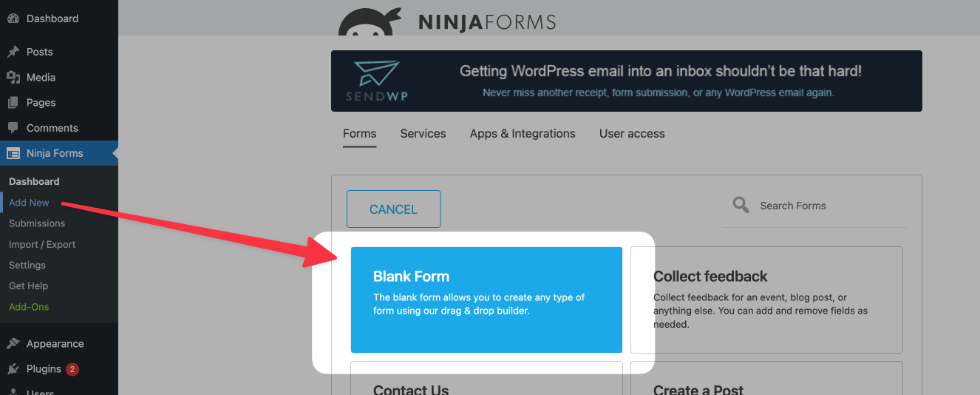Screen dimensions: 980x395
Task: Open the Apps & Integrations tab
Action: coord(523,134)
